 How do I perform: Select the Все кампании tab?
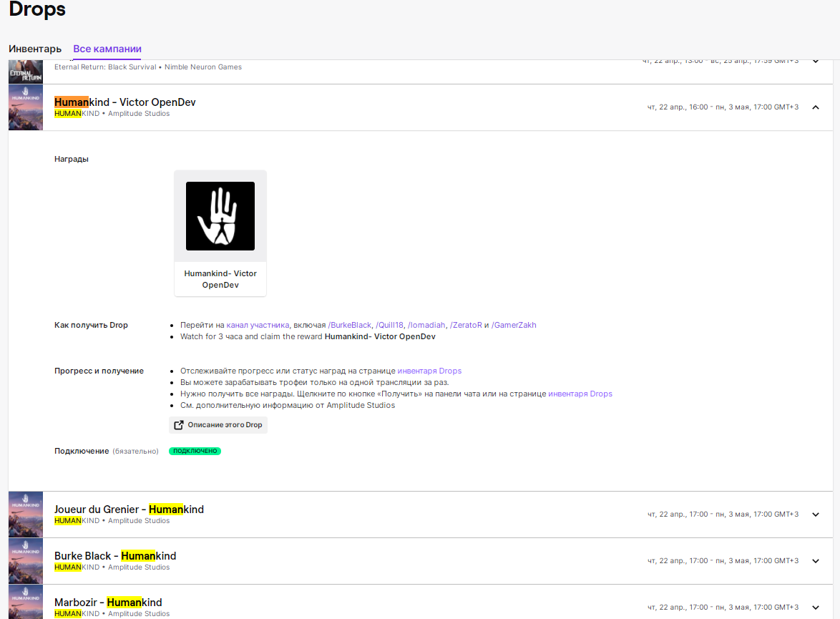(107, 49)
